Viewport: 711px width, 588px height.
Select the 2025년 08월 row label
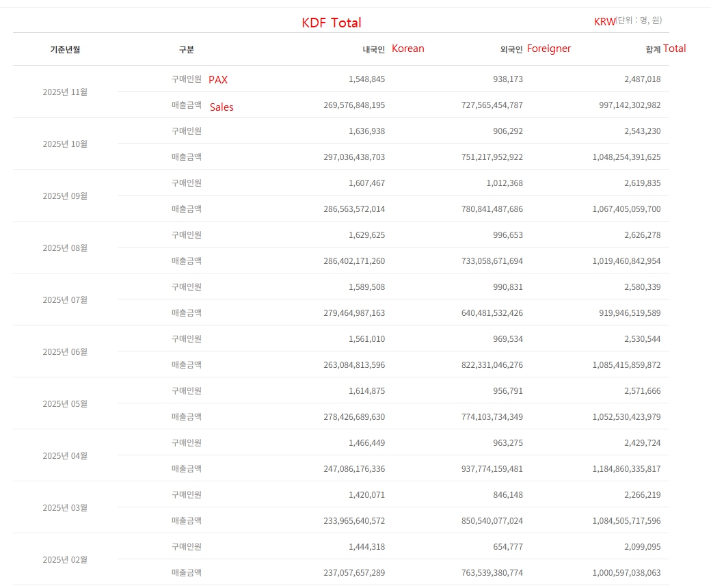pyautogui.click(x=65, y=248)
